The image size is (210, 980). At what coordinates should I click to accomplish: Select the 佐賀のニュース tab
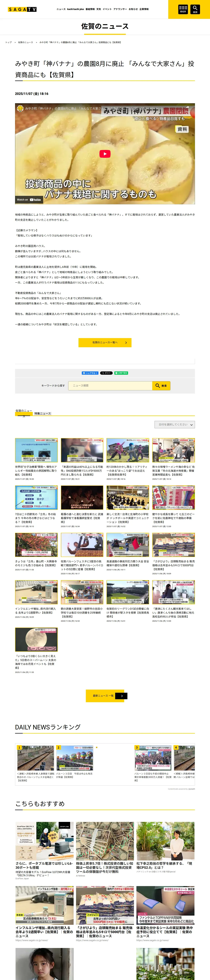point(24,413)
